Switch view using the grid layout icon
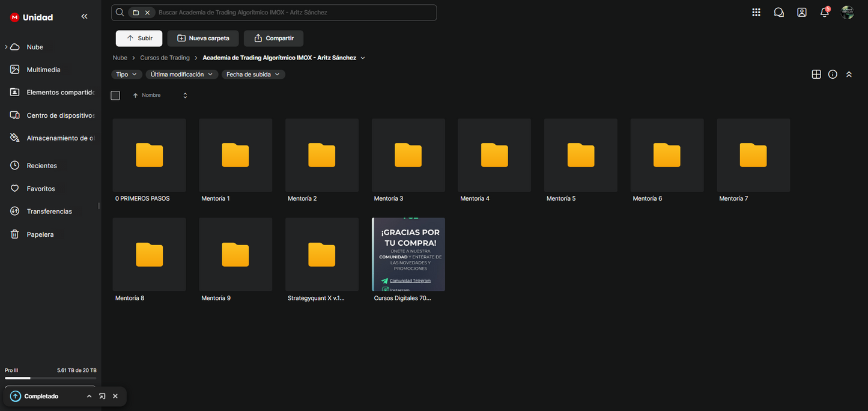This screenshot has height=411, width=868. pyautogui.click(x=816, y=75)
